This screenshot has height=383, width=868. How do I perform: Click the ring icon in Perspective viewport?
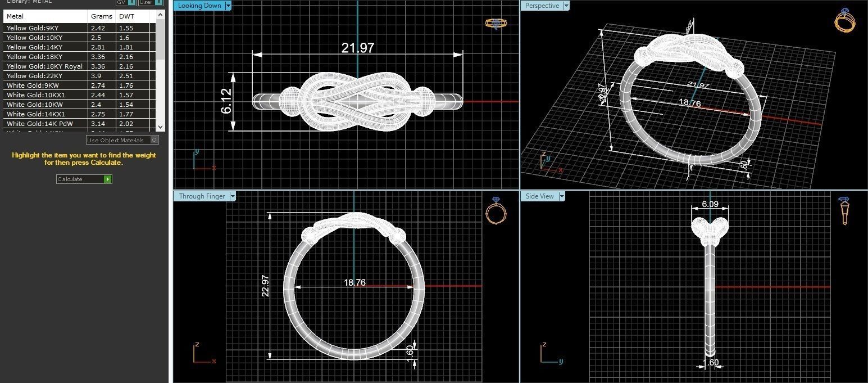[846, 20]
